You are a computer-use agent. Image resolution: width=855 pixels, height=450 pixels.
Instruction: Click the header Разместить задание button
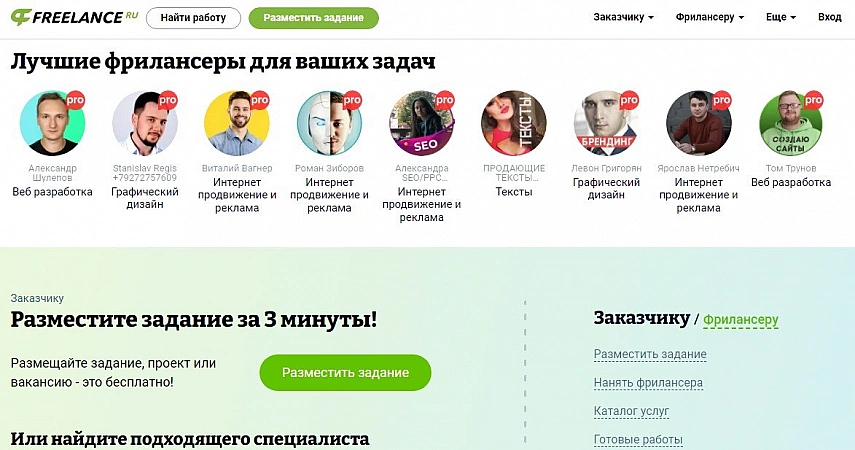coord(314,18)
